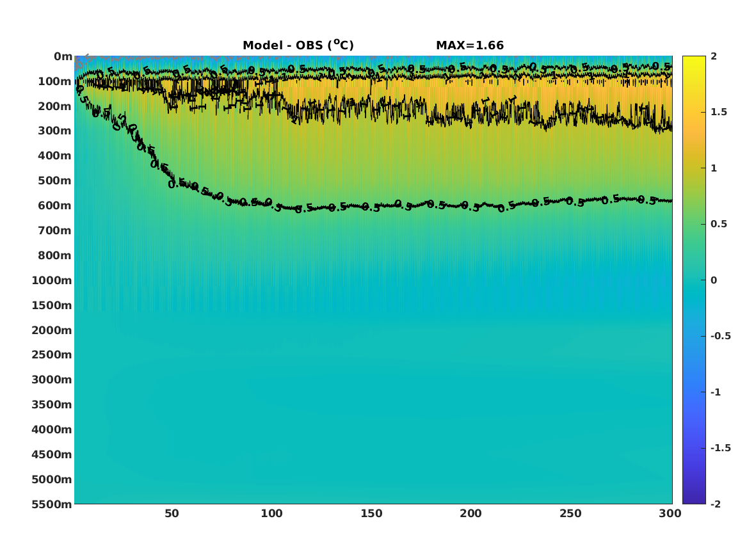Click the '1000m' depth axis label
Viewport: 747px width, 560px height.
pos(52,280)
